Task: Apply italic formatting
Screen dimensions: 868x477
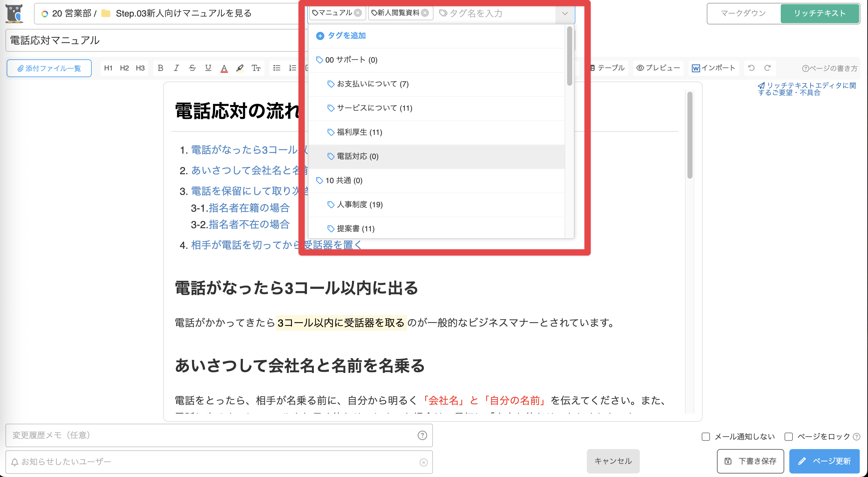Action: click(176, 68)
